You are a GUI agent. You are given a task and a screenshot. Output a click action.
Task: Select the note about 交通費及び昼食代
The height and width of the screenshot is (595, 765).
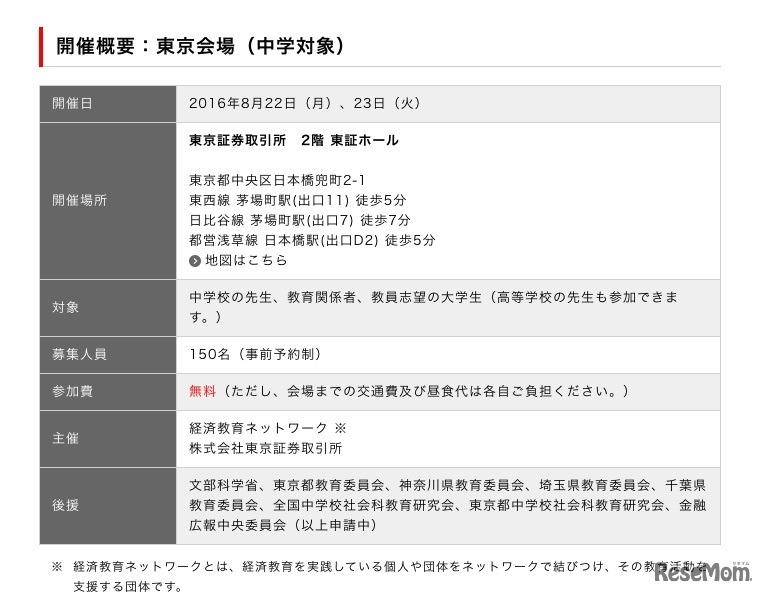(x=425, y=391)
